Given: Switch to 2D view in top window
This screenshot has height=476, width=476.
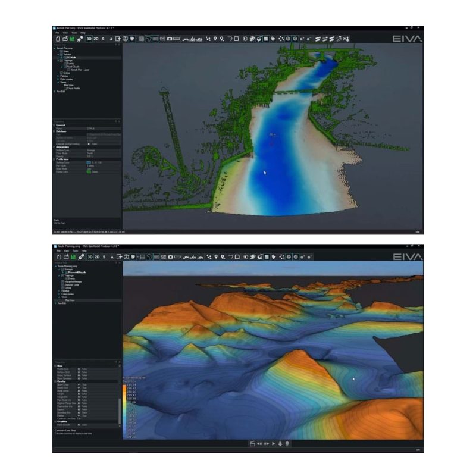Looking at the screenshot, I should [x=96, y=39].
